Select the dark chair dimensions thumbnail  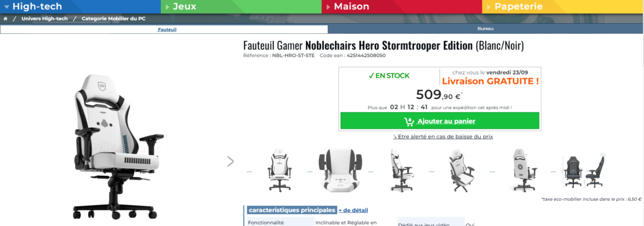[584, 169]
